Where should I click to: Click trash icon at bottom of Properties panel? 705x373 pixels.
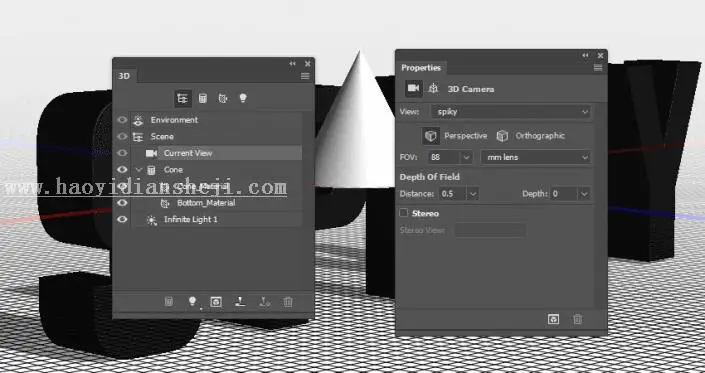click(x=578, y=319)
